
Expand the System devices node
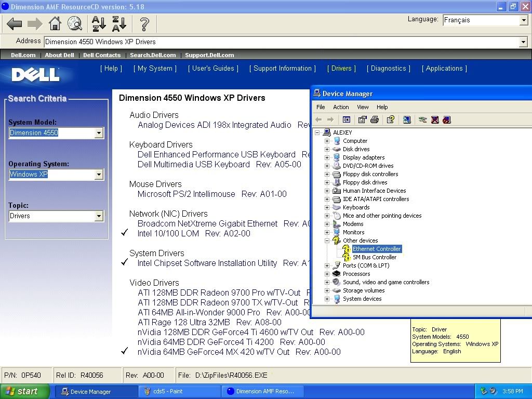coord(327,299)
